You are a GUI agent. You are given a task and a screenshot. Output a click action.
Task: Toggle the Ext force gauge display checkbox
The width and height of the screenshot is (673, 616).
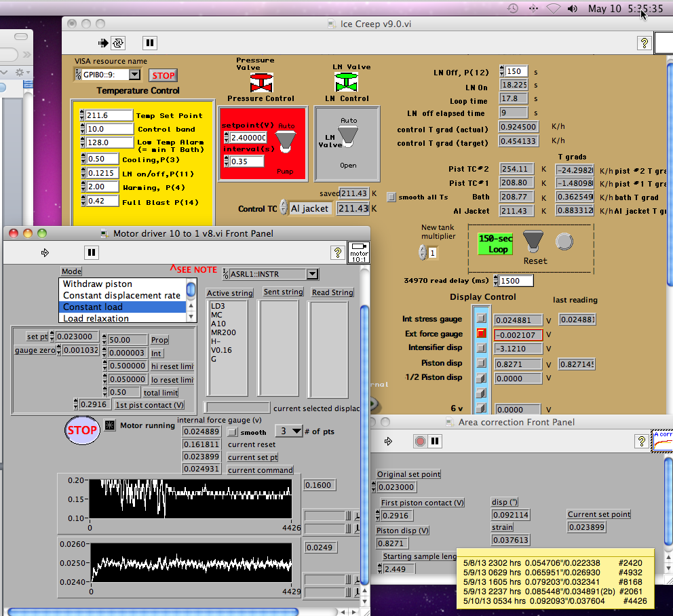point(480,334)
